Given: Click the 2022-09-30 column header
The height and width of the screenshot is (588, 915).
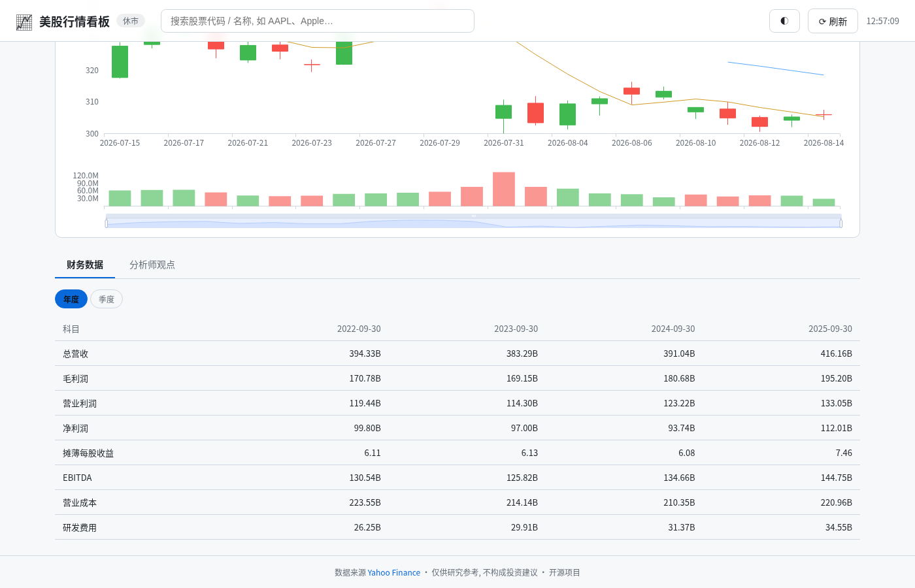Looking at the screenshot, I should [x=359, y=329].
